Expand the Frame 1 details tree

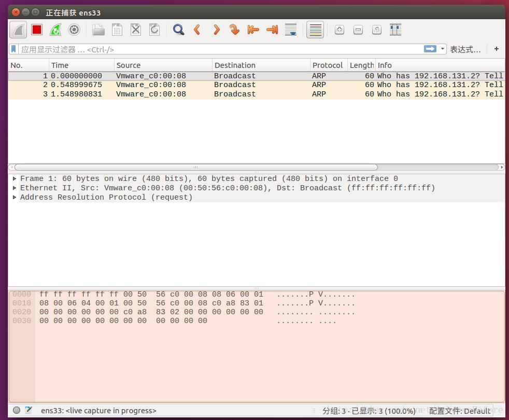(x=15, y=178)
